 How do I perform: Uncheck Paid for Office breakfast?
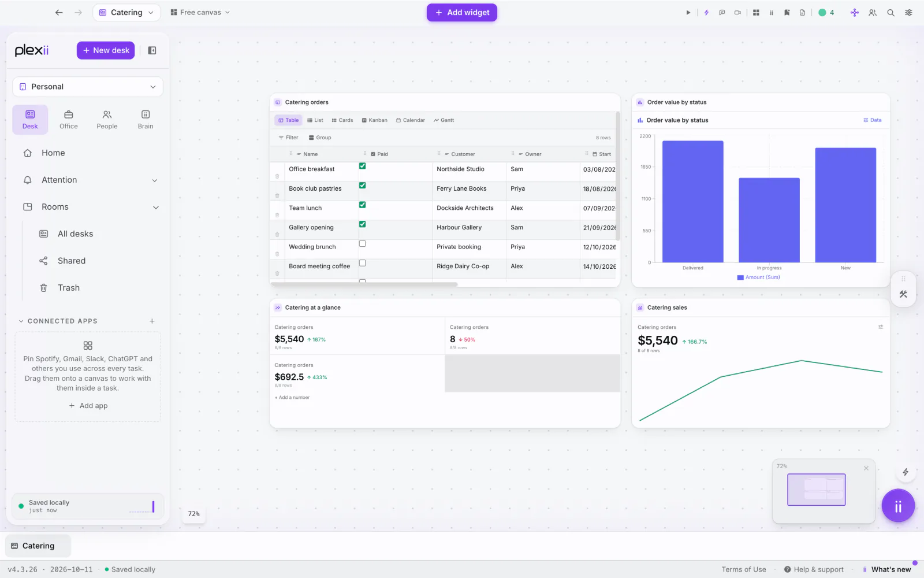click(x=363, y=166)
